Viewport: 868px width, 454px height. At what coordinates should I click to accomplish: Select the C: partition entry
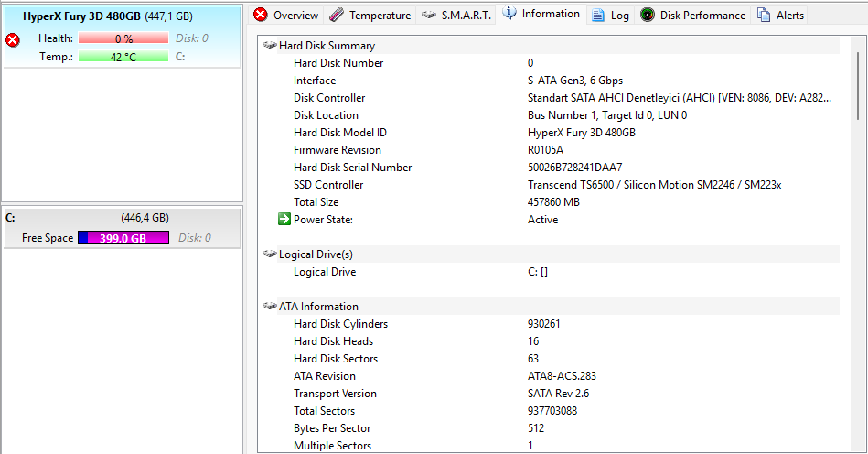(x=122, y=228)
